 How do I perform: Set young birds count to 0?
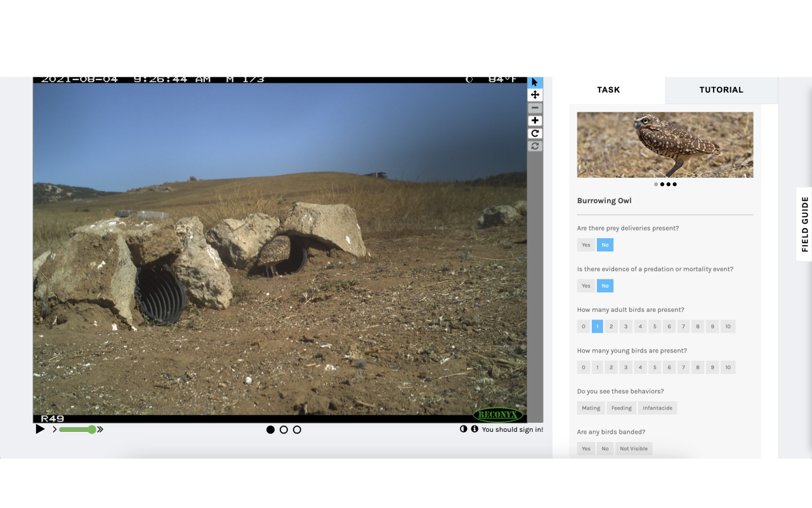click(x=584, y=367)
